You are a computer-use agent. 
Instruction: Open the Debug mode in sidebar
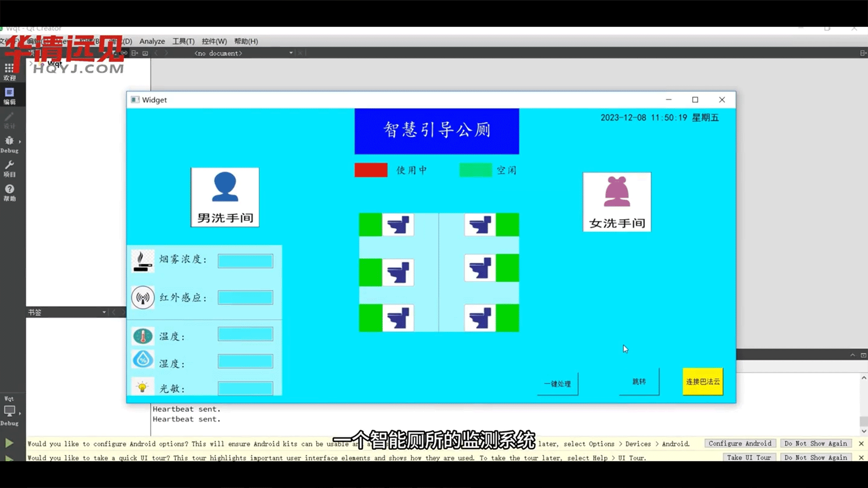(10, 144)
